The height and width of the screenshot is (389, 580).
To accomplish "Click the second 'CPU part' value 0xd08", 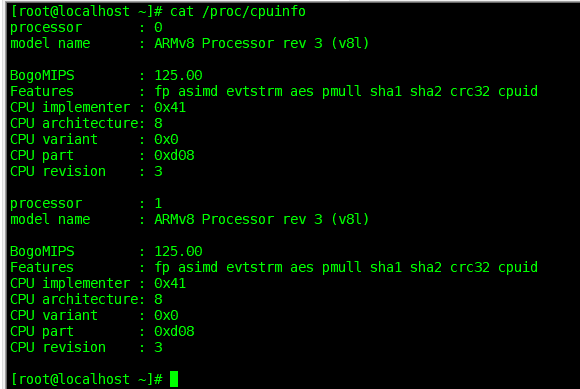I will pos(174,331).
